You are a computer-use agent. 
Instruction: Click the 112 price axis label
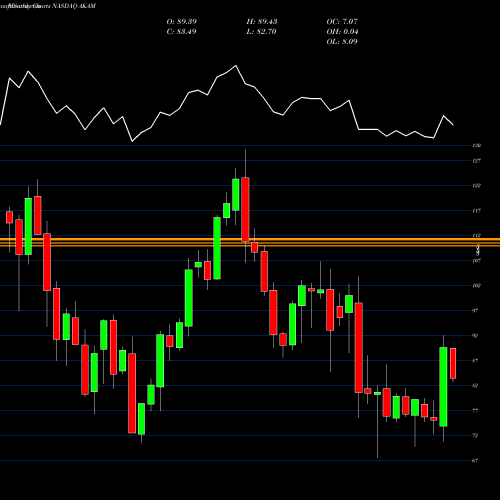click(x=477, y=235)
